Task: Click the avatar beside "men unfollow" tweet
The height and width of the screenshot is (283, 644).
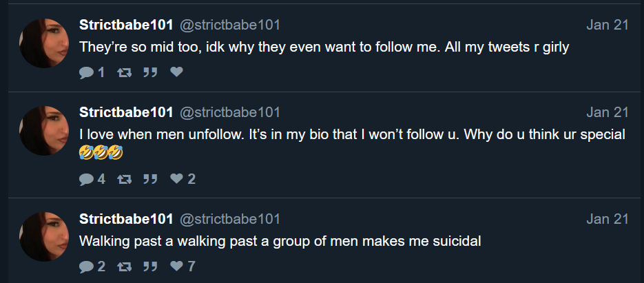Action: point(43,130)
